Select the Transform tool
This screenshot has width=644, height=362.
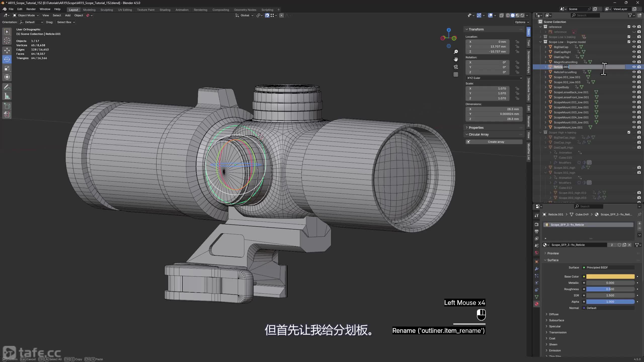(7, 77)
